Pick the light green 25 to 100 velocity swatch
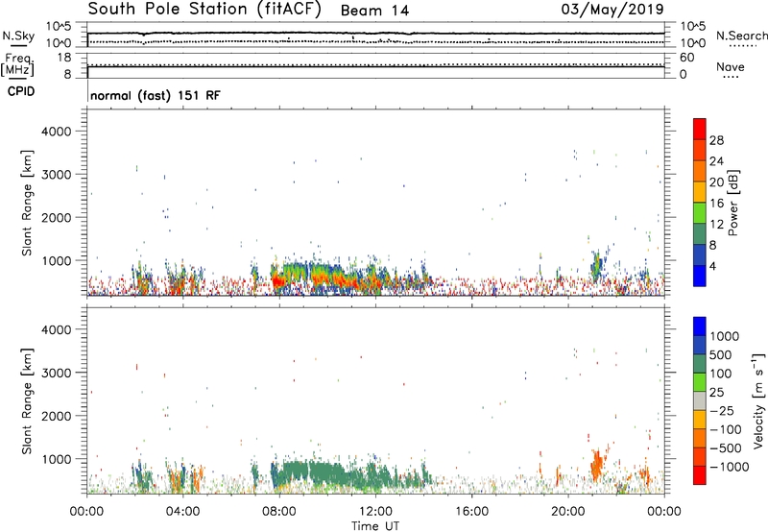768x532 pixels. pos(700,382)
